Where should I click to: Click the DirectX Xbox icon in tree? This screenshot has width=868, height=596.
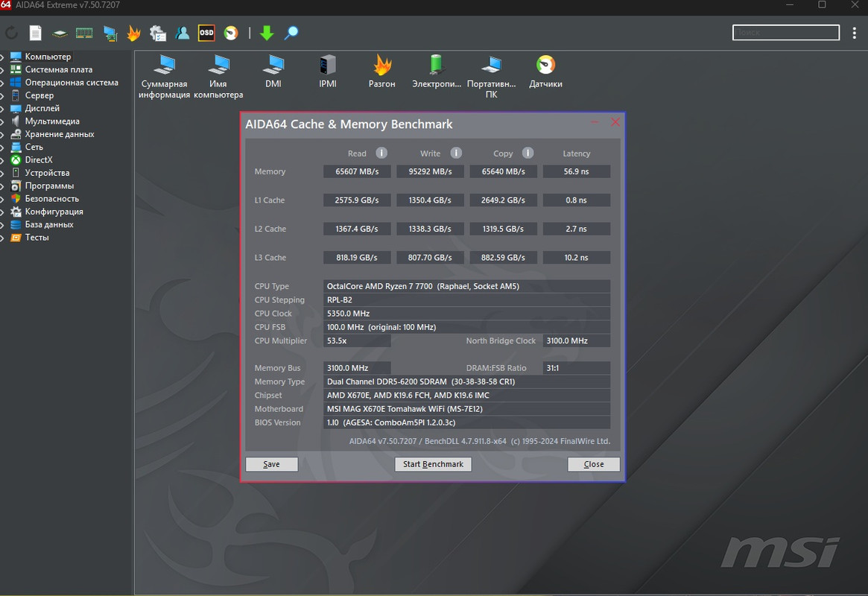coord(16,160)
